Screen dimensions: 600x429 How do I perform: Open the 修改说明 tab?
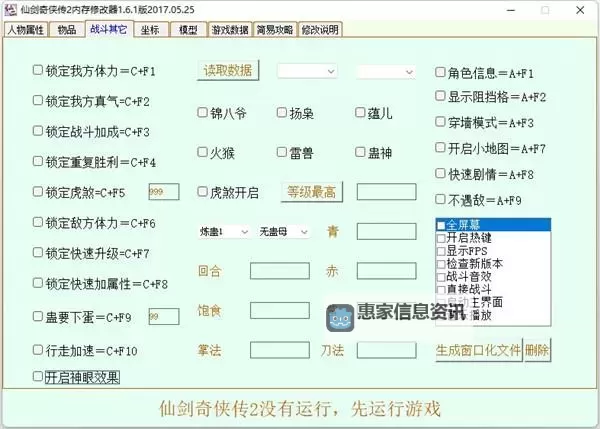click(x=320, y=30)
